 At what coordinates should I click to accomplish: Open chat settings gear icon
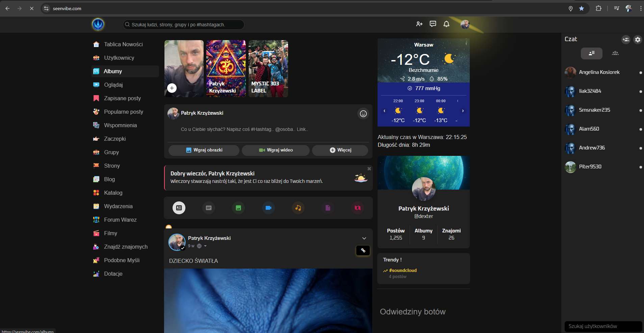(x=637, y=40)
